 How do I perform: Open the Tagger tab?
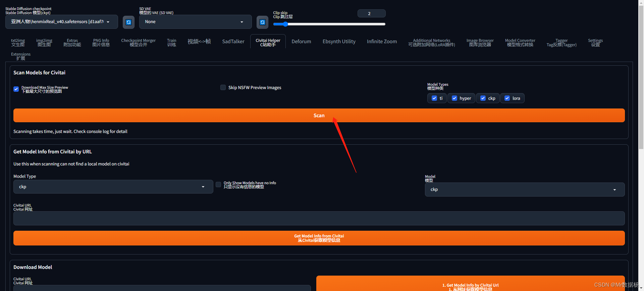(x=561, y=43)
